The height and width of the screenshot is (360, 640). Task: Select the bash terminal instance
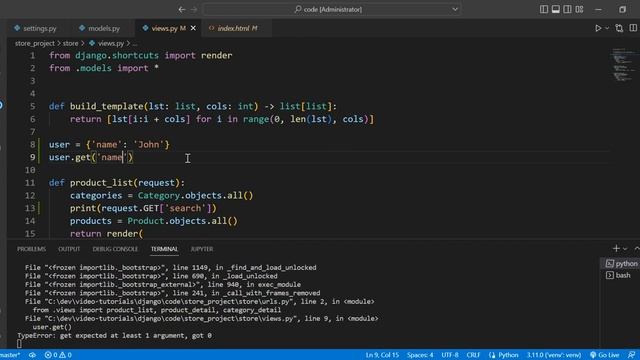pyautogui.click(x=618, y=276)
